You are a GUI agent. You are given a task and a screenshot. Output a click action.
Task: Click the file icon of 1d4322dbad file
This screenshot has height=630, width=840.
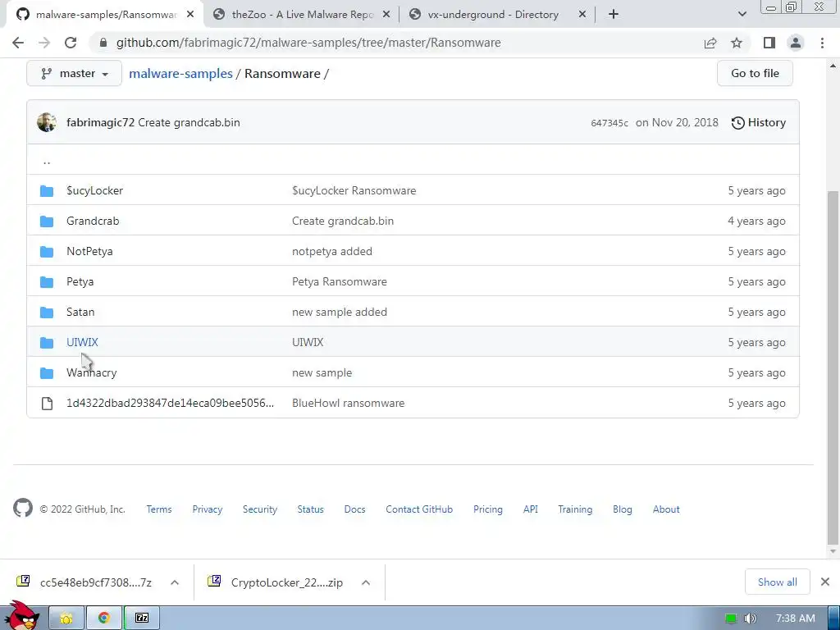(47, 404)
